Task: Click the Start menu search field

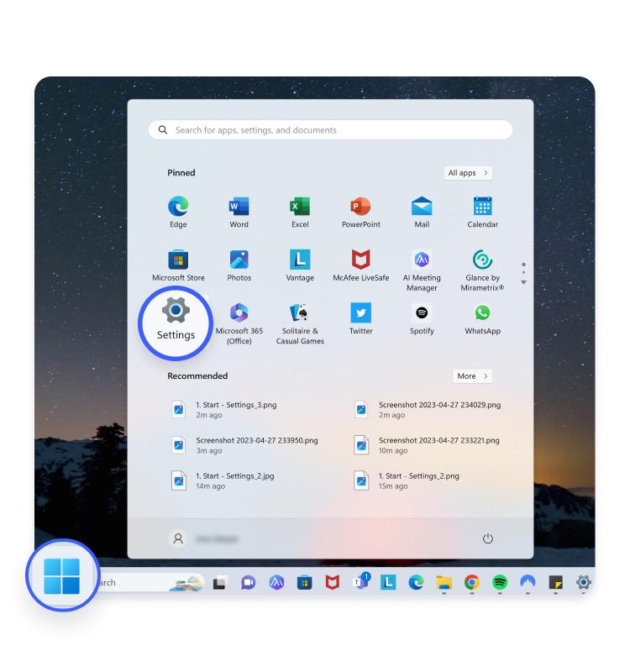Action: 330,130
